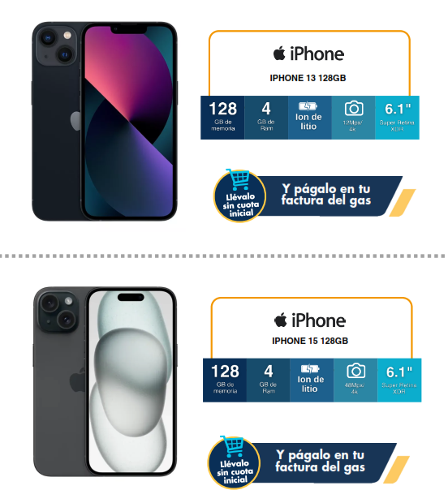Screen dimensions: 448x503
Task: Click the camera icon with 48Mpx label
Action: pos(356,371)
